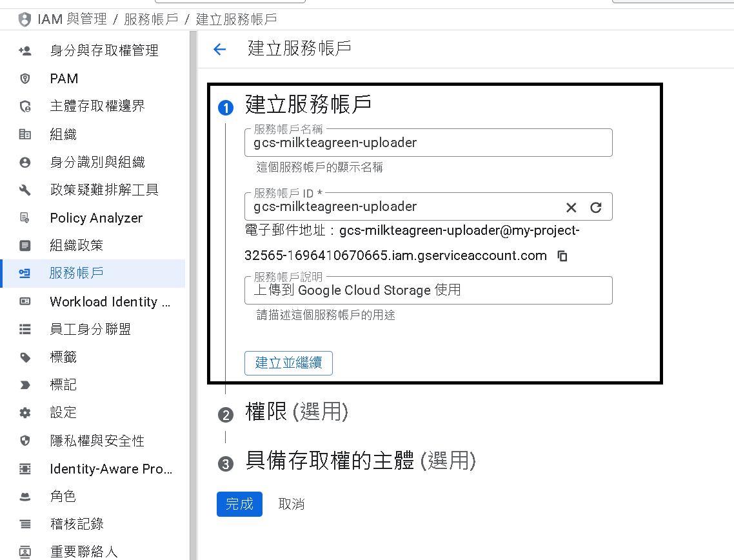This screenshot has height=560, width=734.
Task: Click the 服務帳戶名稱 input field
Action: 428,143
